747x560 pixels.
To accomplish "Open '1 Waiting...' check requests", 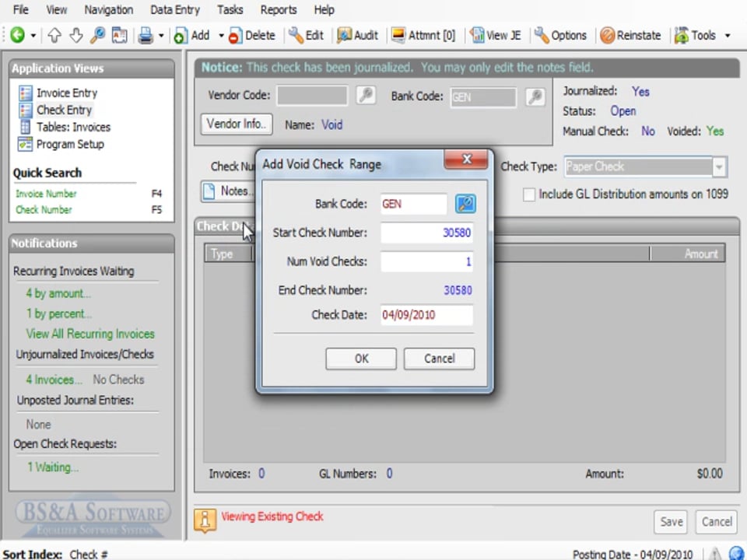I will click(x=53, y=467).
